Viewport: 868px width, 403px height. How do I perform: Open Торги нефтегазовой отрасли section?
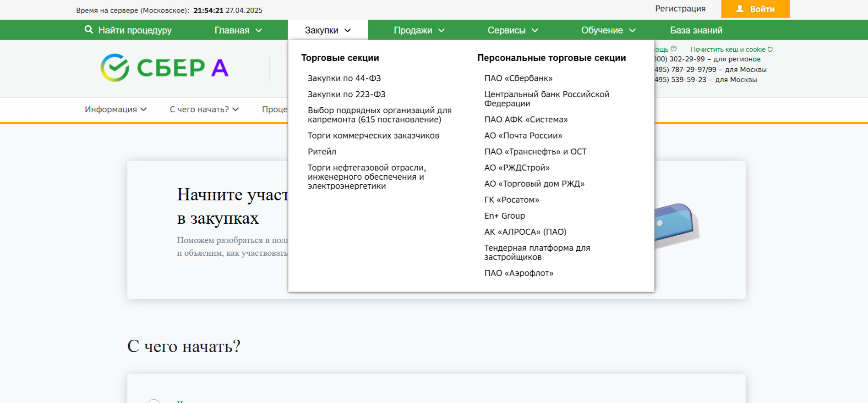click(x=367, y=177)
